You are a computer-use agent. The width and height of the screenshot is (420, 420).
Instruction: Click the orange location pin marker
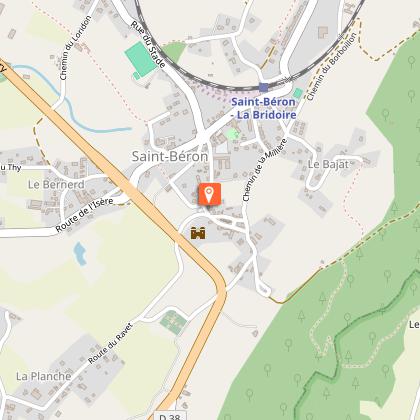click(209, 194)
